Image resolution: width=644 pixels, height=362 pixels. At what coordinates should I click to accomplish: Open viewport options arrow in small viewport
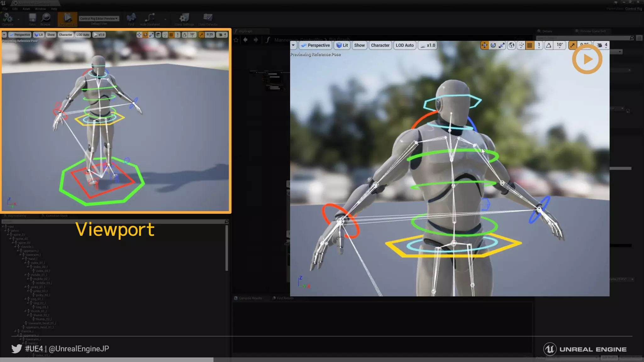click(4, 35)
